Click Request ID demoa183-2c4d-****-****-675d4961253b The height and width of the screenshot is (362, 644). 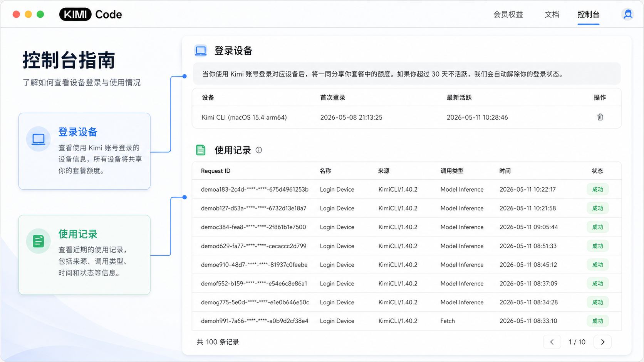click(255, 189)
